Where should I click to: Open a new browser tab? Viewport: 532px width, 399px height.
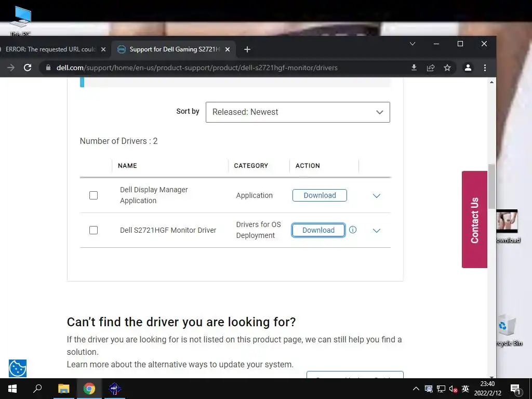click(x=247, y=49)
